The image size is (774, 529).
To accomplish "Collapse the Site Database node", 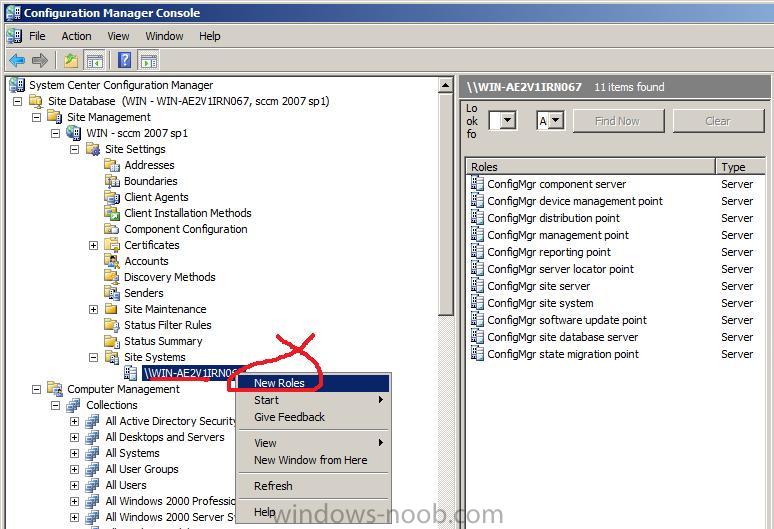I will 17,101.
